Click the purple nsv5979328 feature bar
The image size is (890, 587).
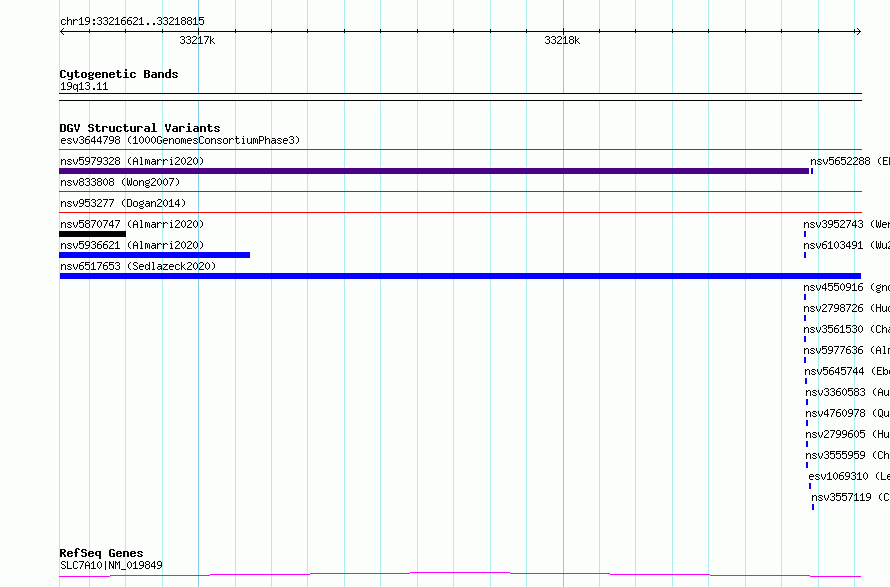coord(434,171)
